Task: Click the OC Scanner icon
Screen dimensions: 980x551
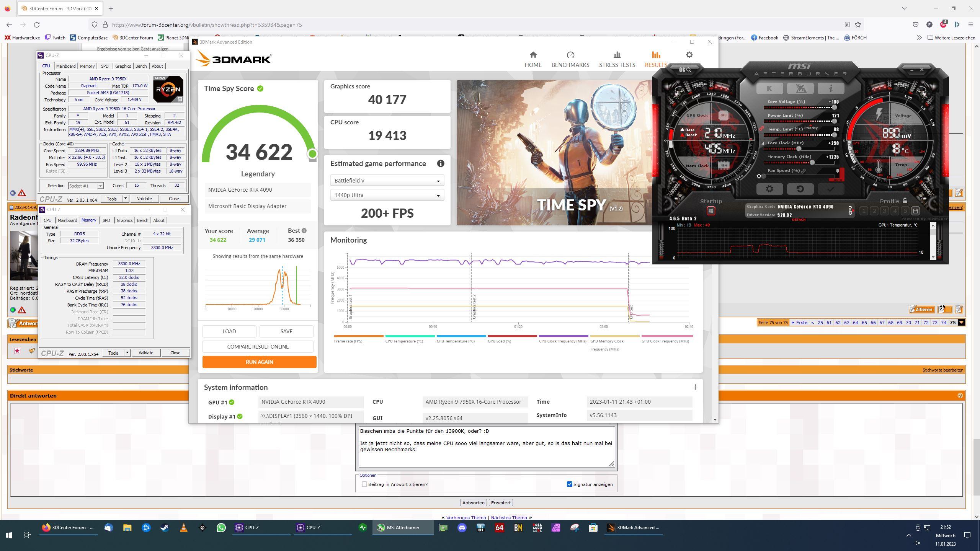Action: (x=685, y=70)
